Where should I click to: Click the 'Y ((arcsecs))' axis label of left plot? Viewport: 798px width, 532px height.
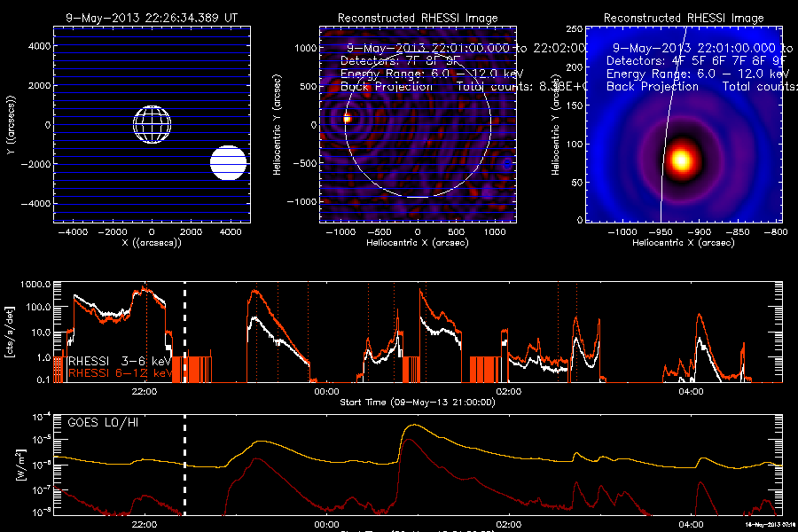(x=10, y=125)
